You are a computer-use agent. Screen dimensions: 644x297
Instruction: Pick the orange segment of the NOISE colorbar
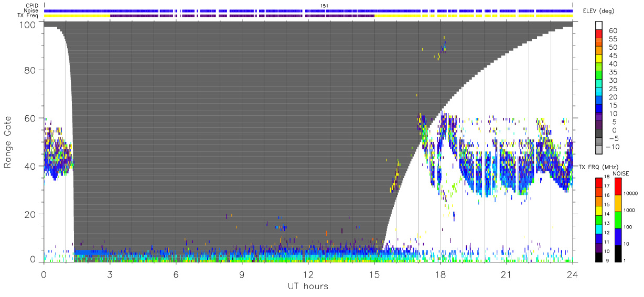click(618, 203)
